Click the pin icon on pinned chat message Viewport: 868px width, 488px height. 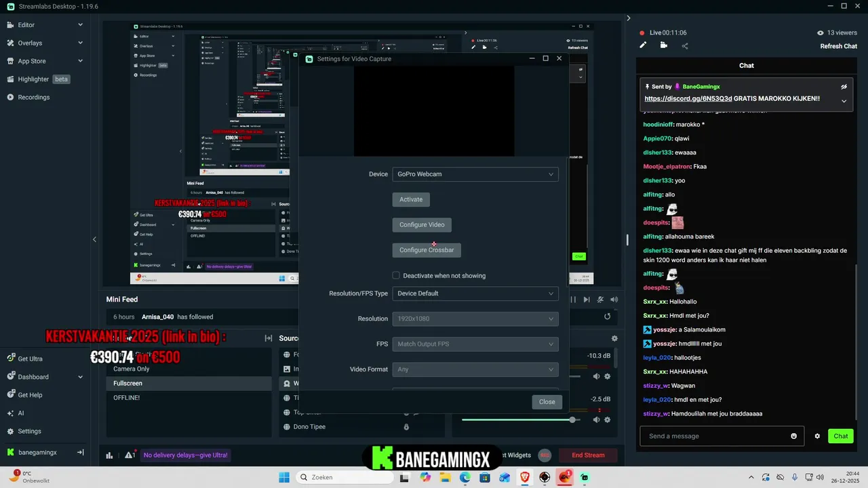point(648,87)
